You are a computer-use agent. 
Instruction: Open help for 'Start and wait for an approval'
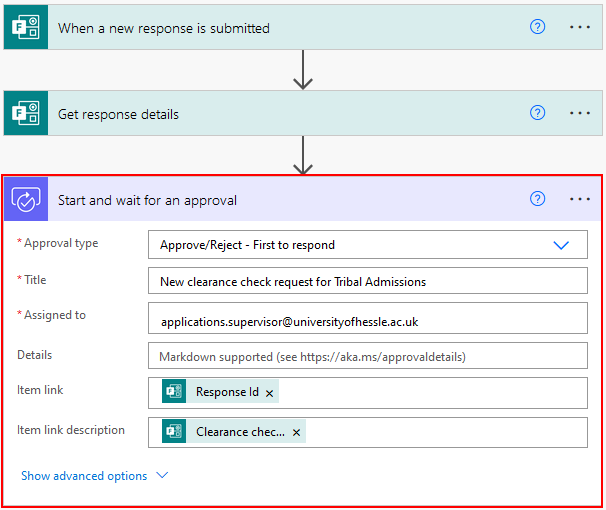[x=537, y=199]
